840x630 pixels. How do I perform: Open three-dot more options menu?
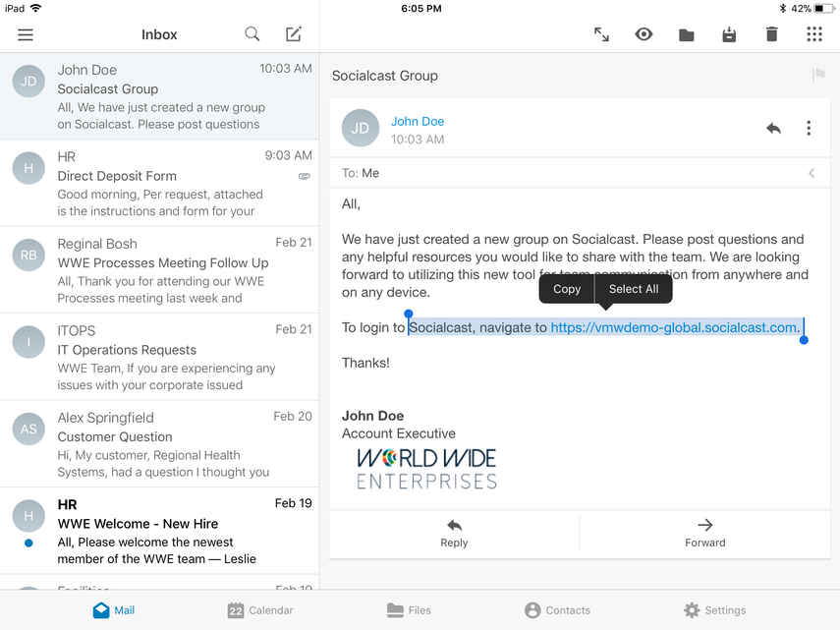(809, 129)
